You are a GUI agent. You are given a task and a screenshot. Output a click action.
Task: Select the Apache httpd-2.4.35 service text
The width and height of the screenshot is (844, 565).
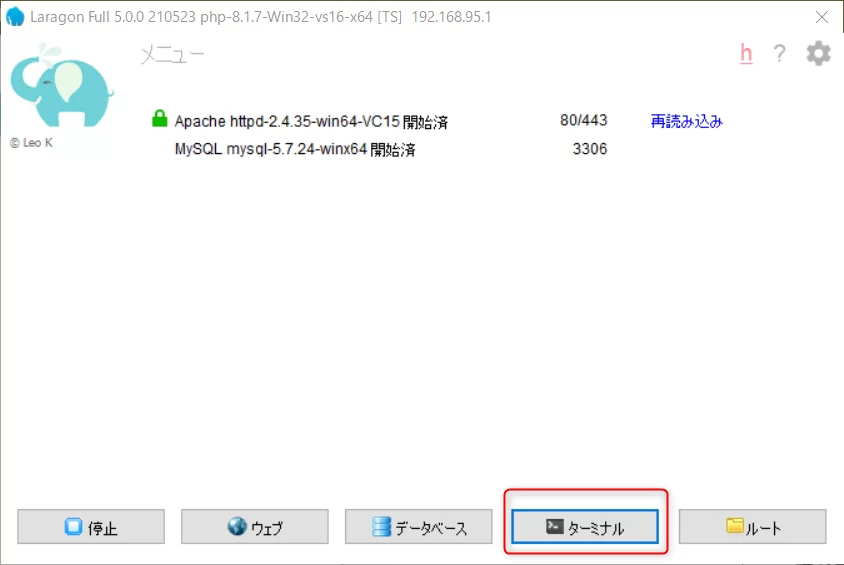pos(311,122)
